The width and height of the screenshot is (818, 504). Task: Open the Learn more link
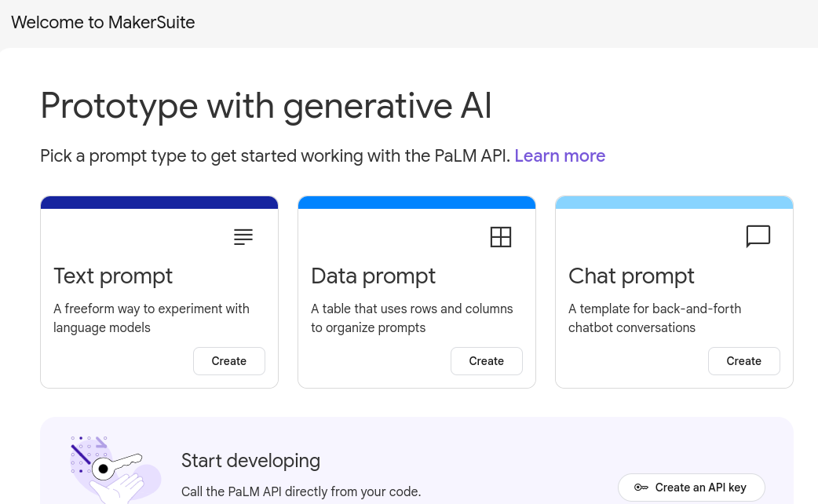pyautogui.click(x=560, y=156)
